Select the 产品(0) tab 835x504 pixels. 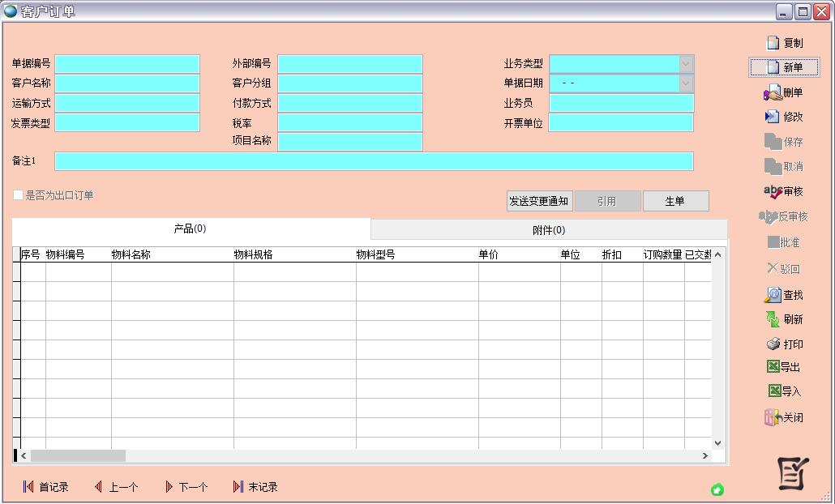pos(191,229)
